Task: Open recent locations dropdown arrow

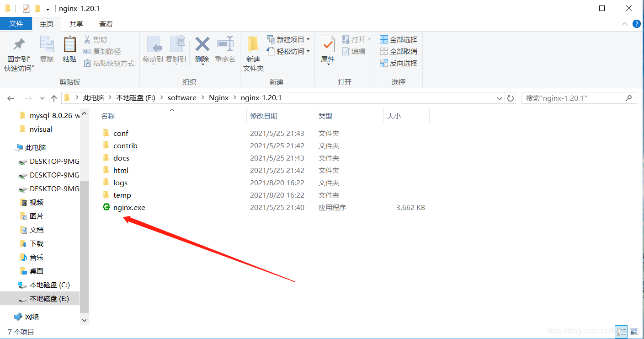Action: 42,98
